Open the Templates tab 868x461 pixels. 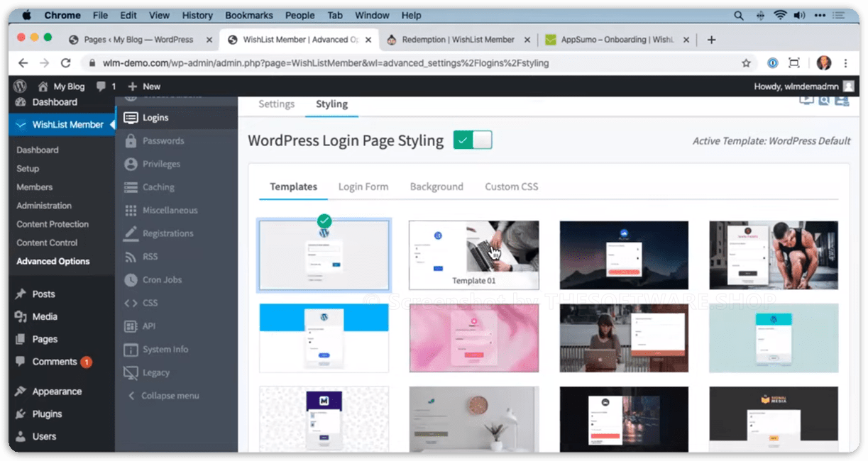(293, 187)
